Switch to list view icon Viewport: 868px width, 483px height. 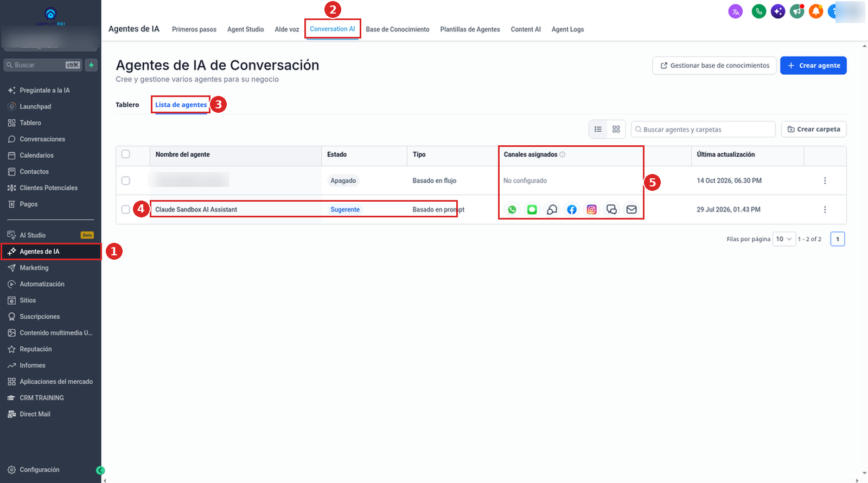pyautogui.click(x=598, y=129)
